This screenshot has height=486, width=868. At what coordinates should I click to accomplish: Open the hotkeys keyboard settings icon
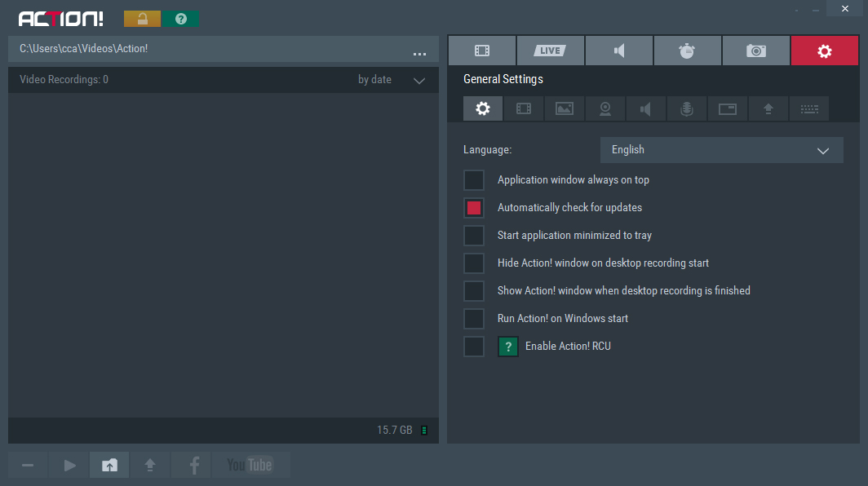point(809,108)
